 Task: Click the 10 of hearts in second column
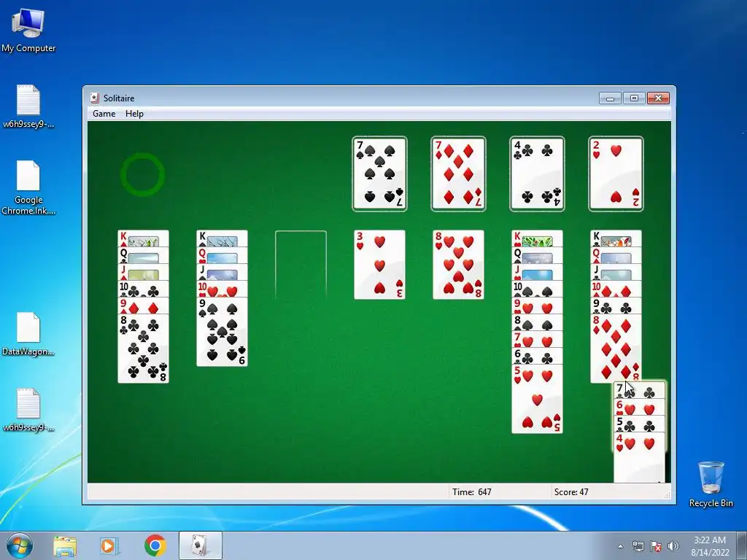[222, 289]
